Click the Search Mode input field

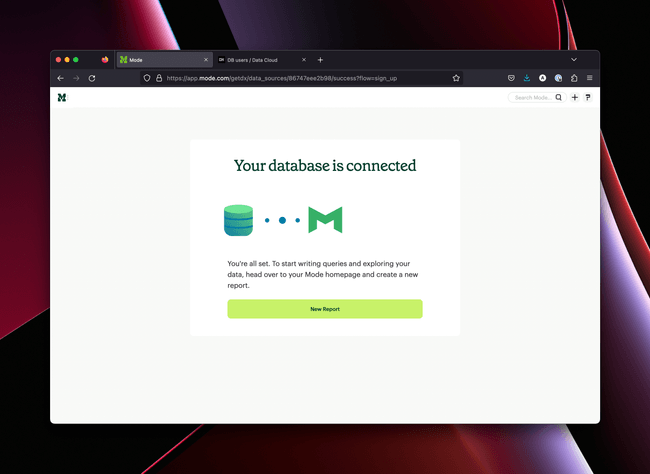coord(532,98)
